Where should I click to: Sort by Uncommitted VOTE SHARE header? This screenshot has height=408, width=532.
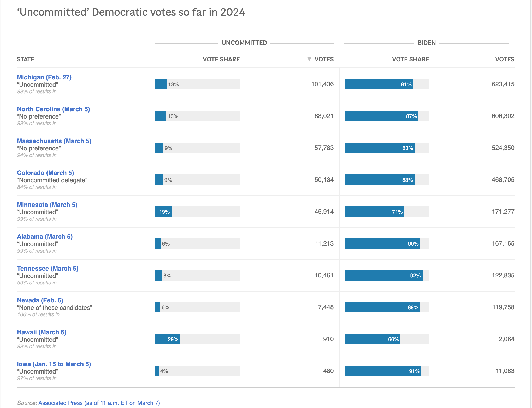pyautogui.click(x=221, y=59)
